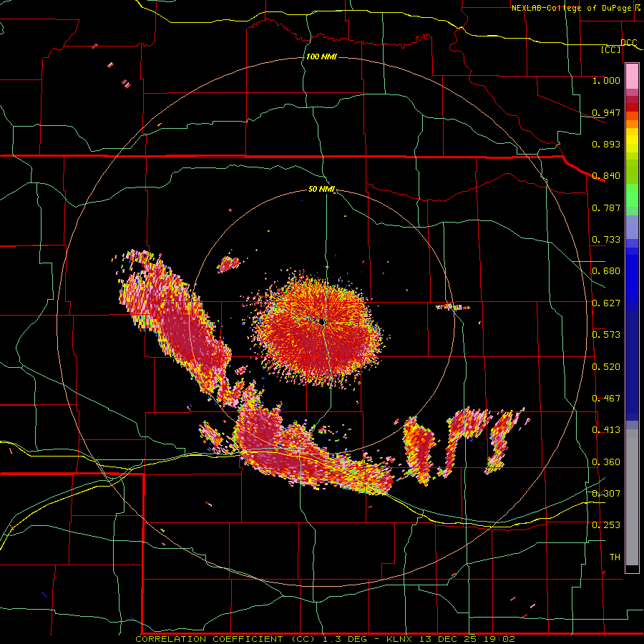The height and width of the screenshot is (644, 644).
Task: Select the 0.627 scale value
Action: (x=606, y=303)
